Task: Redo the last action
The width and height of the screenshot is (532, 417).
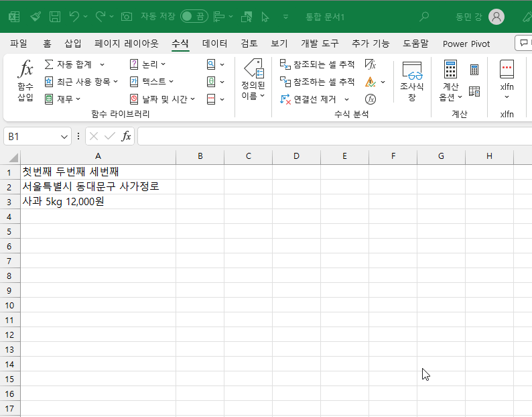Action: pyautogui.click(x=101, y=16)
